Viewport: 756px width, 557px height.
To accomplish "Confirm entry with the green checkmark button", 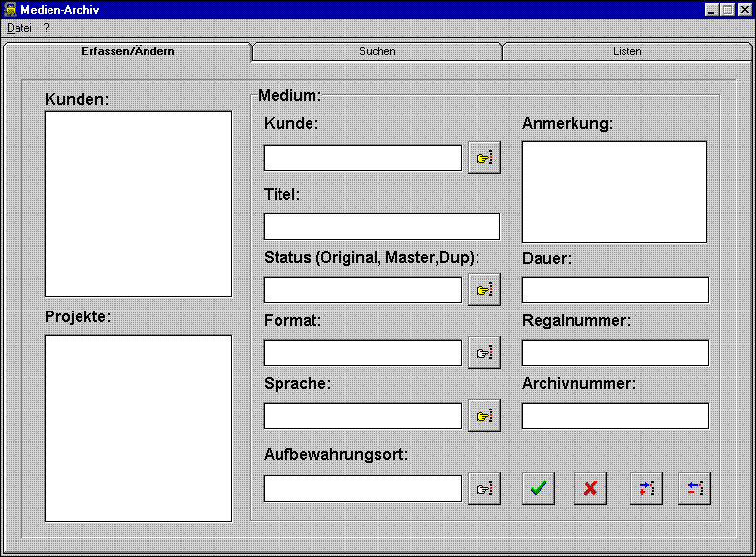I will tap(539, 489).
